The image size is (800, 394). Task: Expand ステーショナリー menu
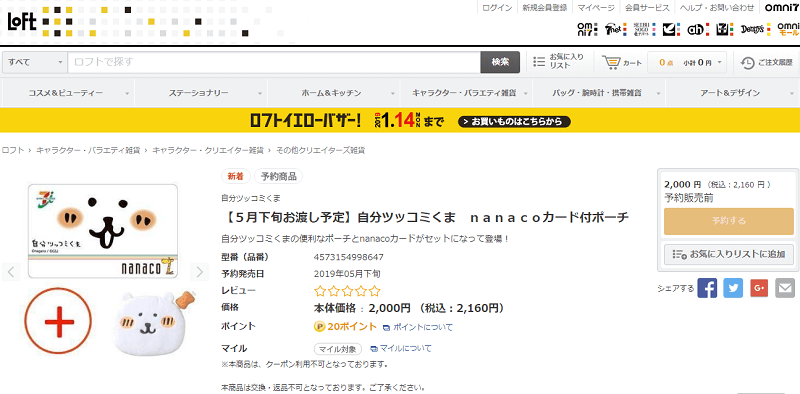[x=202, y=93]
